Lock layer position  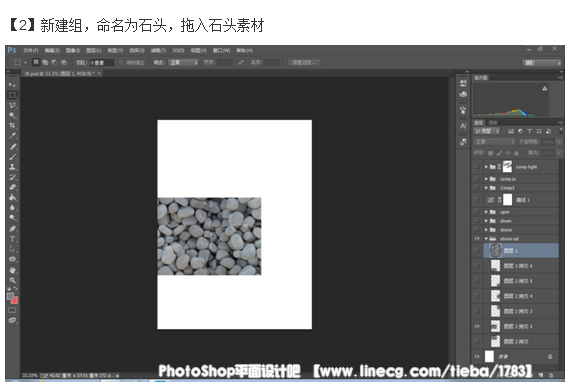pos(507,153)
